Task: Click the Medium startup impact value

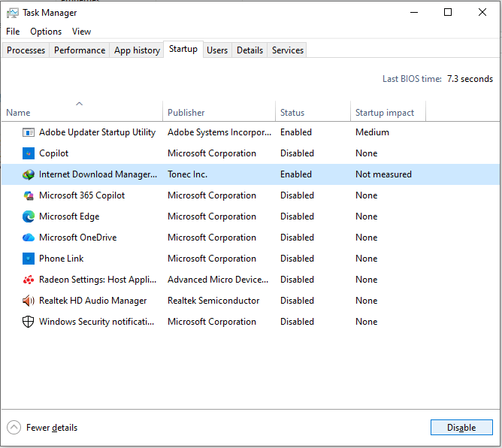Action: (x=372, y=132)
